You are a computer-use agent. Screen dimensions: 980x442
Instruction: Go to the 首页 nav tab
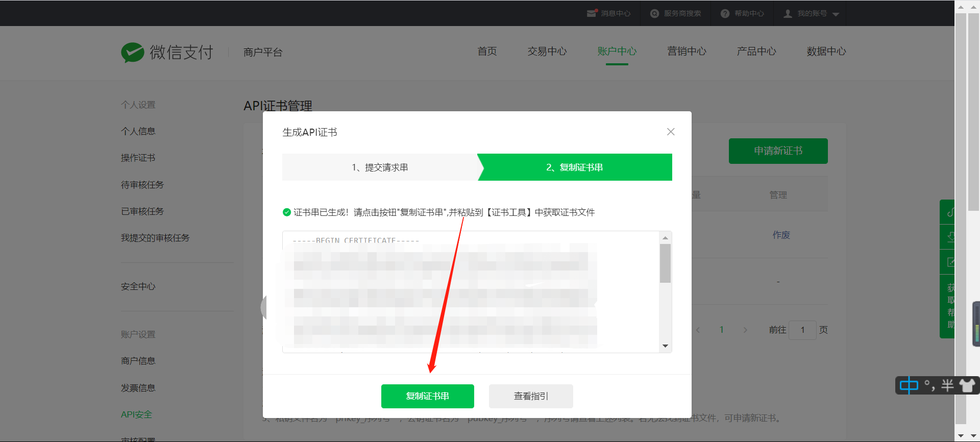487,52
